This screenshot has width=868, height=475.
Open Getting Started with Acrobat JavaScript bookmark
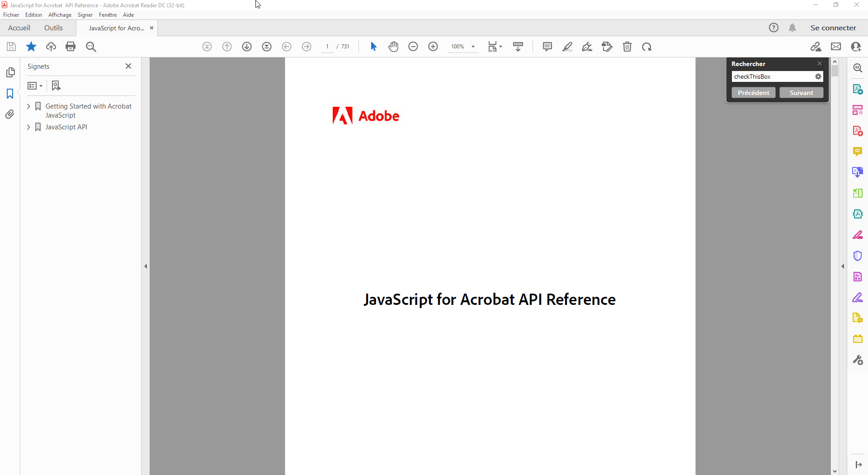(x=89, y=111)
